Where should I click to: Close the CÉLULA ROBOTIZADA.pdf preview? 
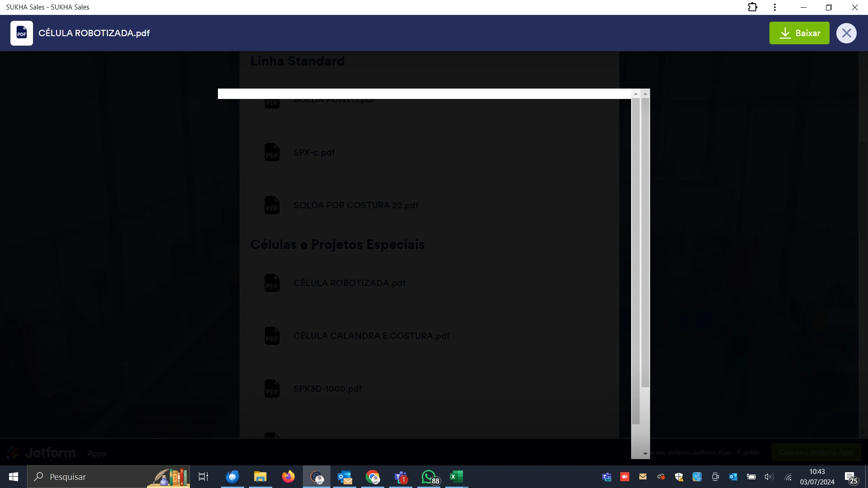847,33
